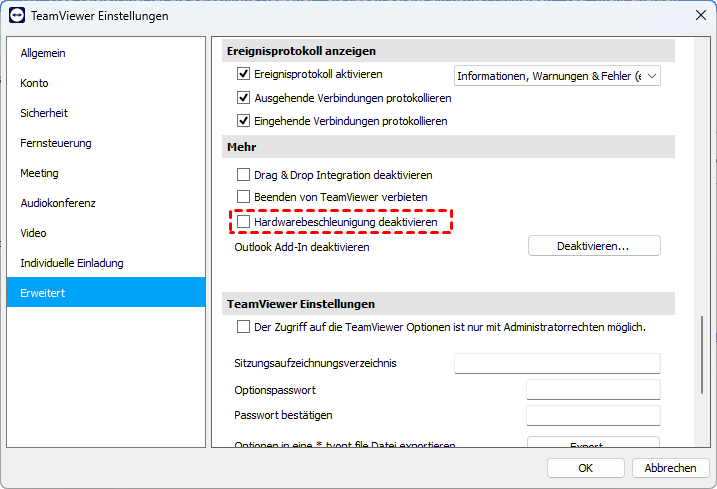Open Audiokonferenz settings

(x=106, y=203)
